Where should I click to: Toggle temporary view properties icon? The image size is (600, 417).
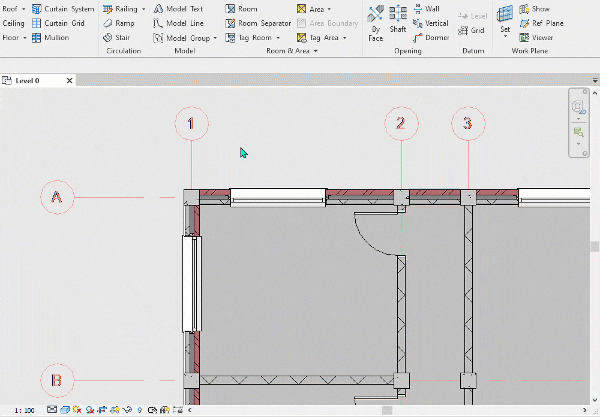tap(152, 410)
